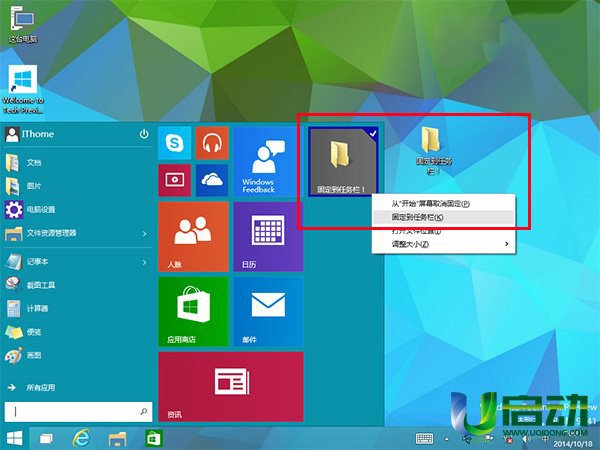The height and width of the screenshot is (450, 600).
Task: Choose 固定到任务栏(K) in context menu
Action: [443, 217]
